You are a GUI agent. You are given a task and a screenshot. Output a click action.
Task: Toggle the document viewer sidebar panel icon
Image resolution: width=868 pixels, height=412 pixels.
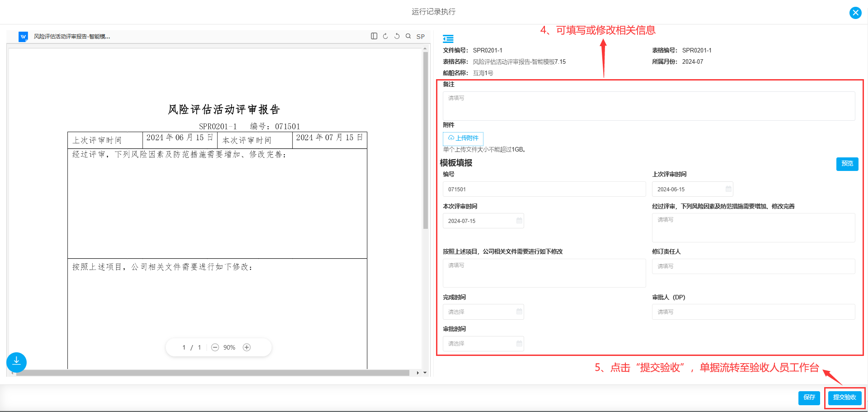[x=374, y=36]
